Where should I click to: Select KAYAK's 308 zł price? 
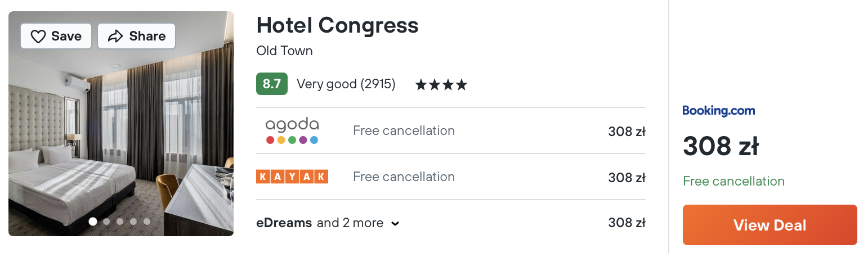coord(627,178)
